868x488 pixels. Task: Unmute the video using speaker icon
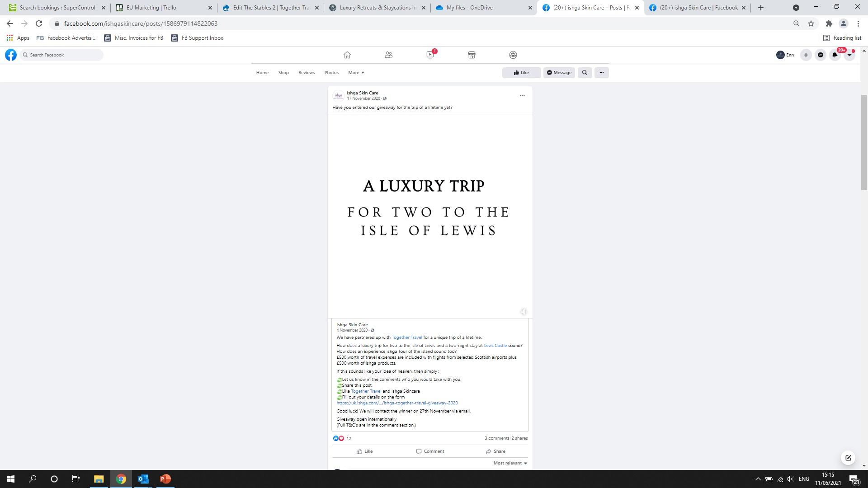(x=523, y=312)
